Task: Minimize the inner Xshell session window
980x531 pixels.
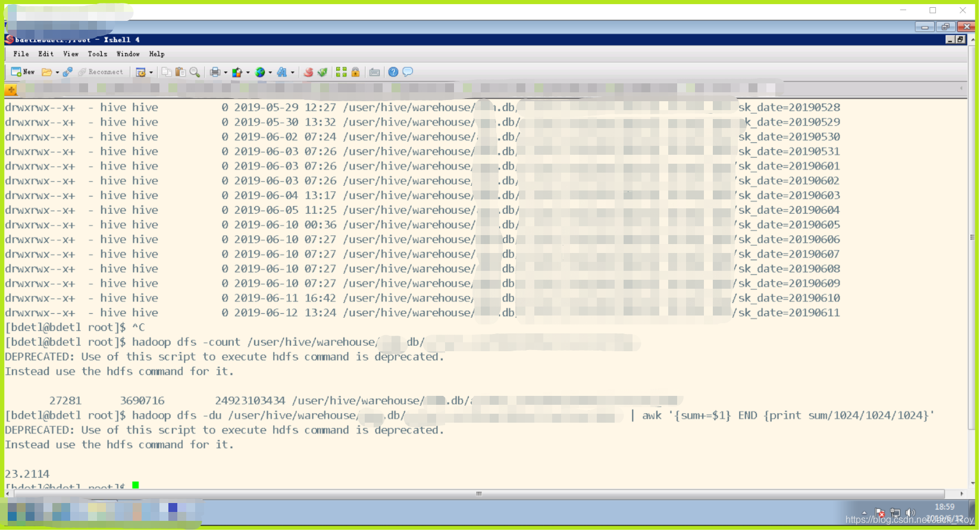Action: click(x=950, y=40)
